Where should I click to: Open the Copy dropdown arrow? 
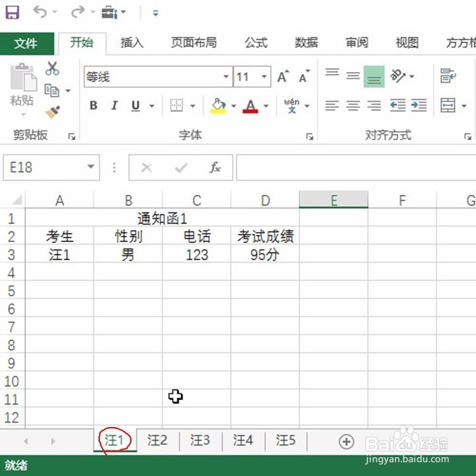(68, 91)
